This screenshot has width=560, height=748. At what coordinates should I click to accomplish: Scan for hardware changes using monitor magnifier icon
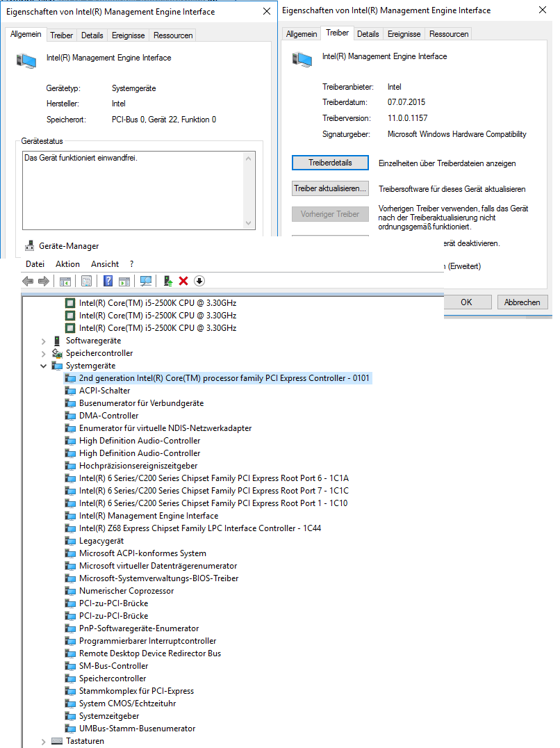click(146, 281)
